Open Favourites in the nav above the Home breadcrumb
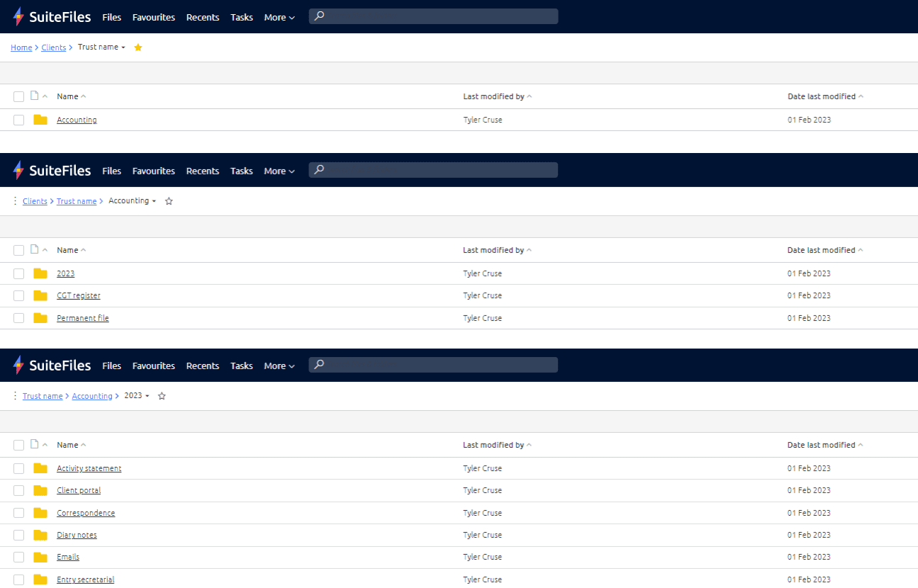The width and height of the screenshot is (918, 588). pyautogui.click(x=154, y=17)
